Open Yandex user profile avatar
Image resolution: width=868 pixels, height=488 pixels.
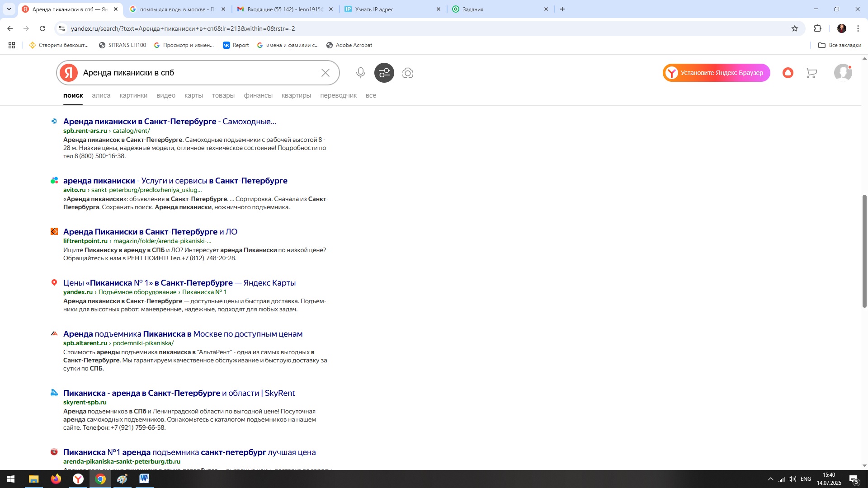click(x=843, y=72)
